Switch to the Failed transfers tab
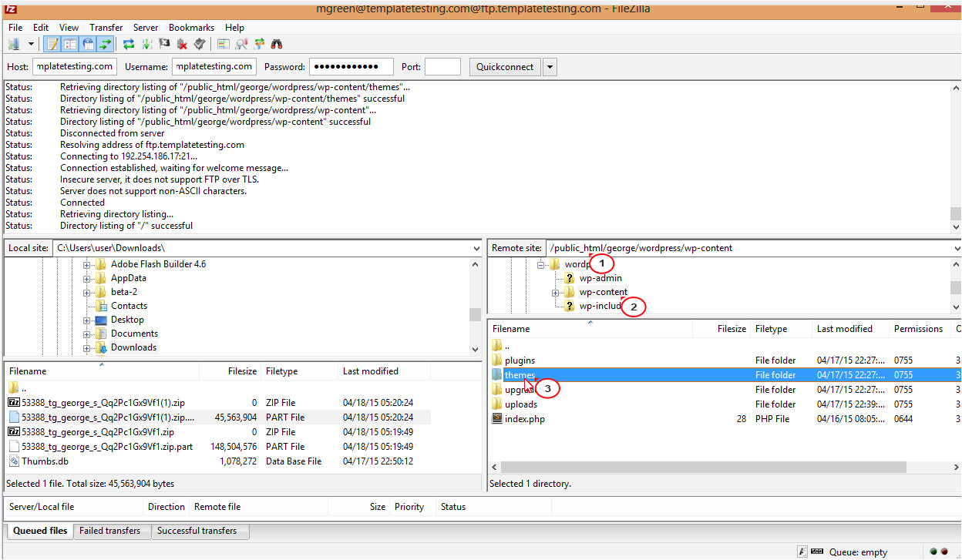 [x=110, y=531]
